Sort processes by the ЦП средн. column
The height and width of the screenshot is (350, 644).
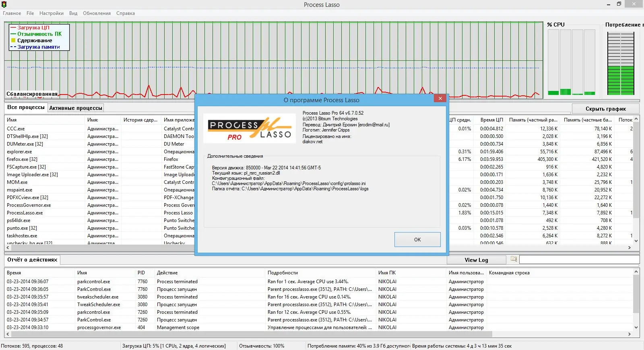pyautogui.click(x=460, y=120)
